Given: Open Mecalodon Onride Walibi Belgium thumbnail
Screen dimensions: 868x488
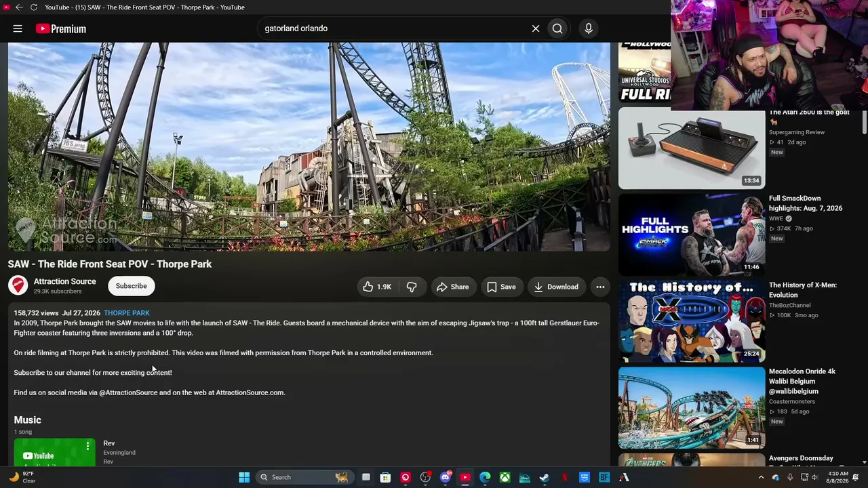Looking at the screenshot, I should click(692, 408).
